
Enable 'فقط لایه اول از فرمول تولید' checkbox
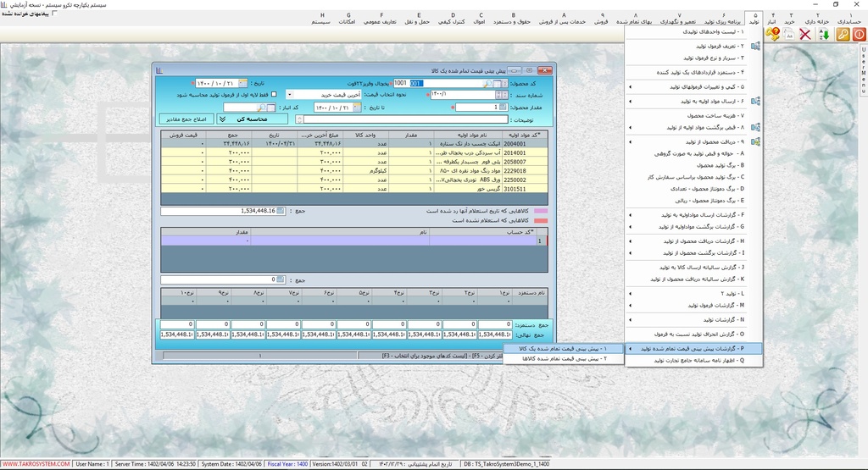(274, 94)
